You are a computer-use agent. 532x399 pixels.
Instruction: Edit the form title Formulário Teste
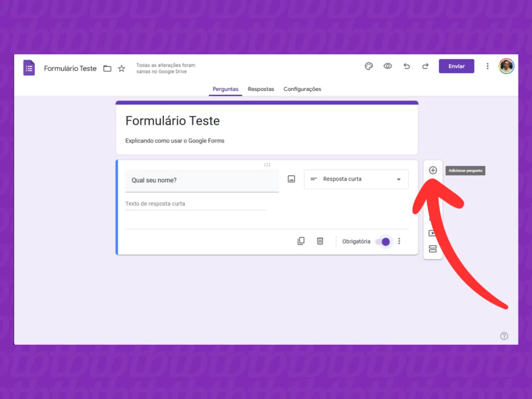coord(173,121)
